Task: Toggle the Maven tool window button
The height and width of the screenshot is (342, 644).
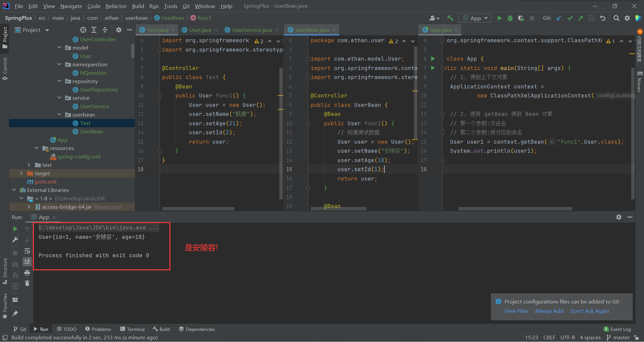Action: (x=639, y=81)
